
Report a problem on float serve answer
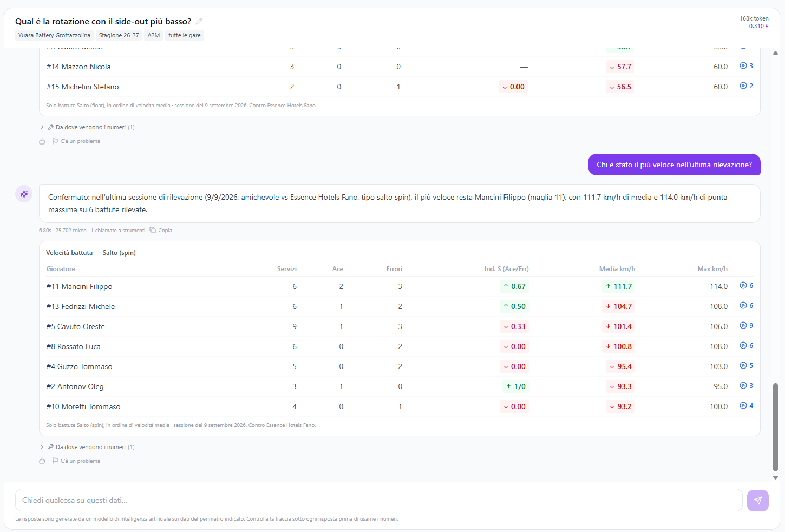(76, 141)
